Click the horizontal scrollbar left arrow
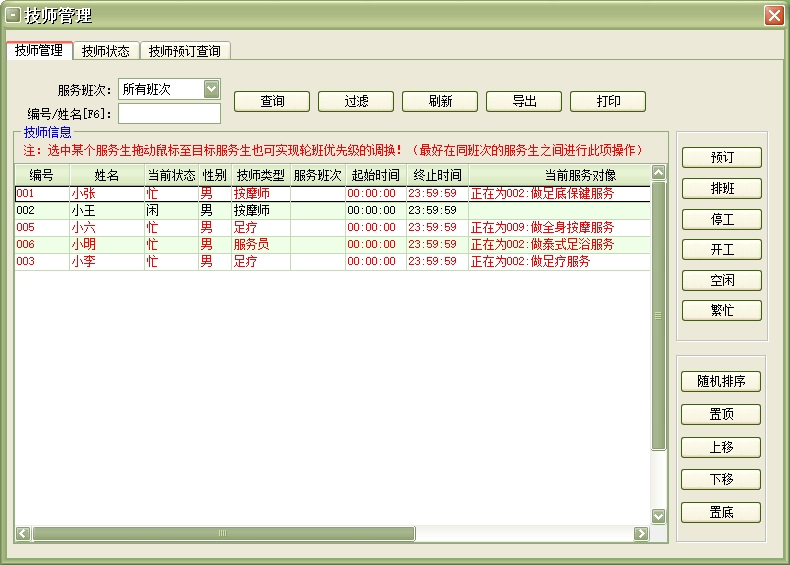This screenshot has width=790, height=565. click(23, 534)
